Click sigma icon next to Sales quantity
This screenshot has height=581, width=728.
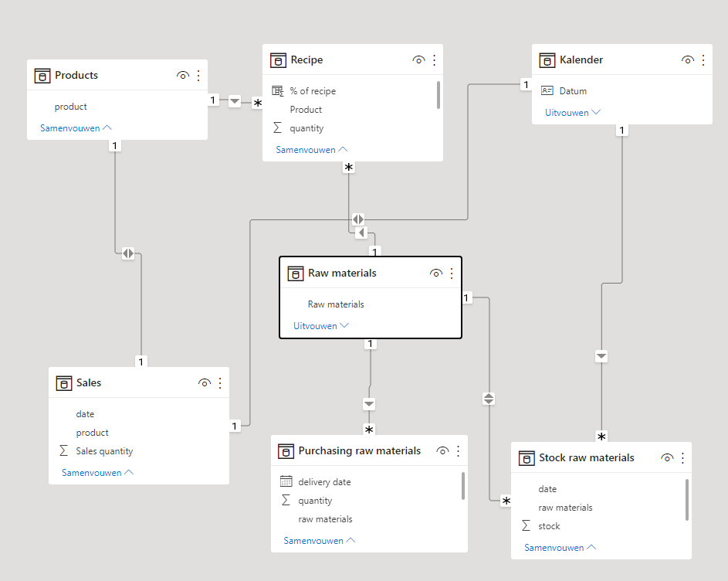(x=63, y=450)
